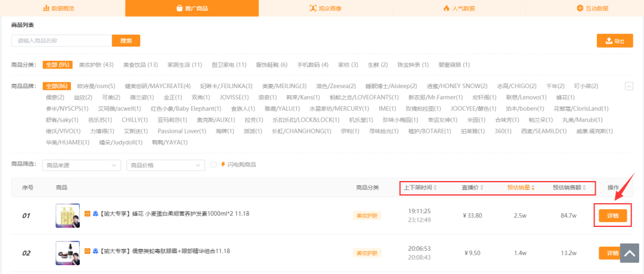The image size is (644, 274).
Task: Sort by 直播价 column
Action: tap(472, 188)
